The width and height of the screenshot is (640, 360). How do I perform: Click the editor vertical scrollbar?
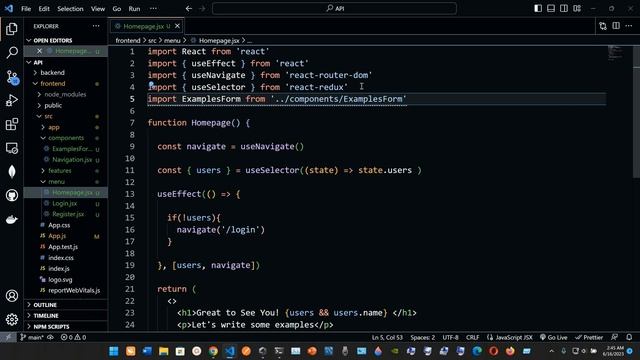[x=636, y=112]
